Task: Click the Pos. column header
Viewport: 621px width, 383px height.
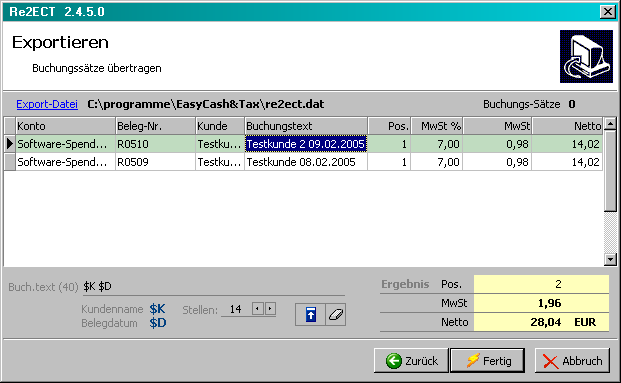Action: point(389,126)
